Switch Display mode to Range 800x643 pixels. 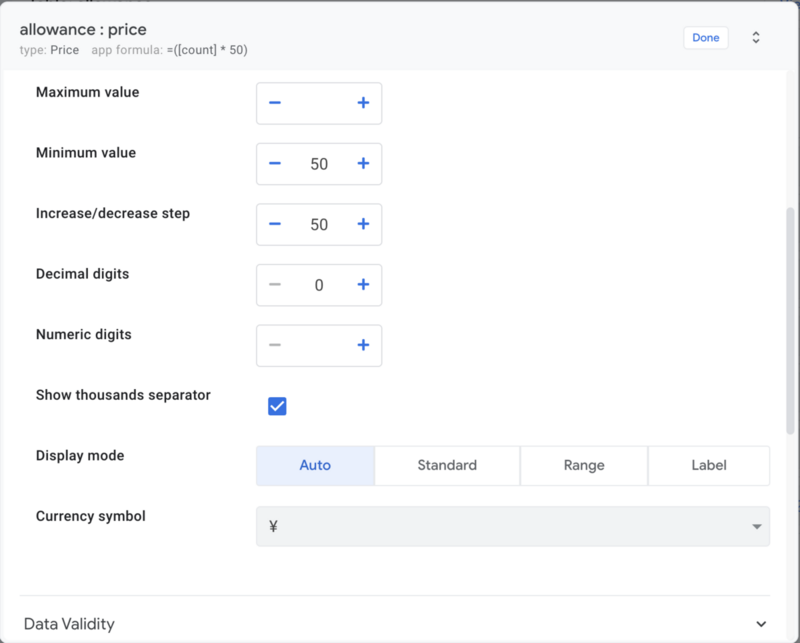(x=584, y=465)
